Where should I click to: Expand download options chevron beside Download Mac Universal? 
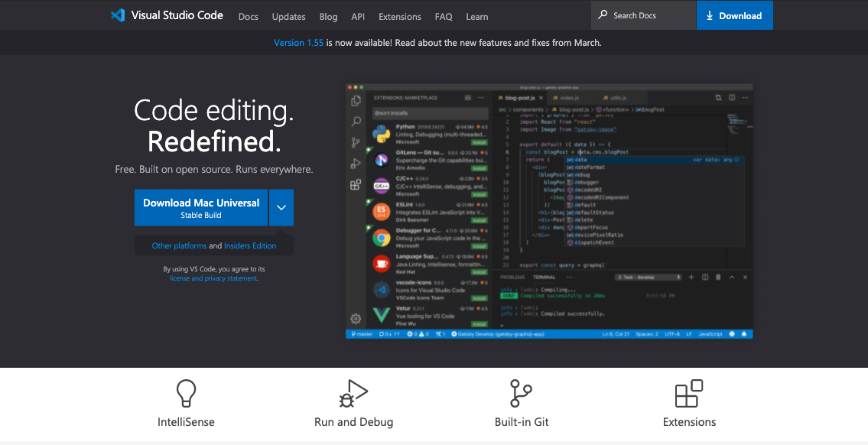tap(281, 207)
